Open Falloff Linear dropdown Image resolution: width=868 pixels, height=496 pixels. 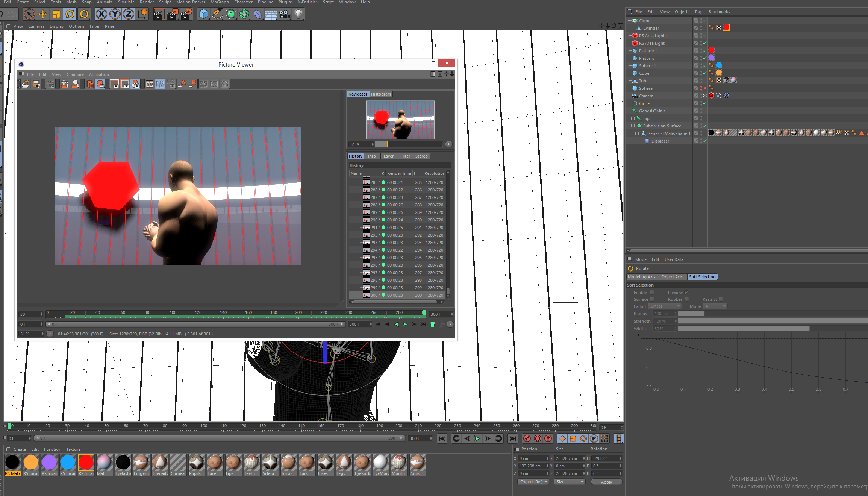(x=665, y=306)
